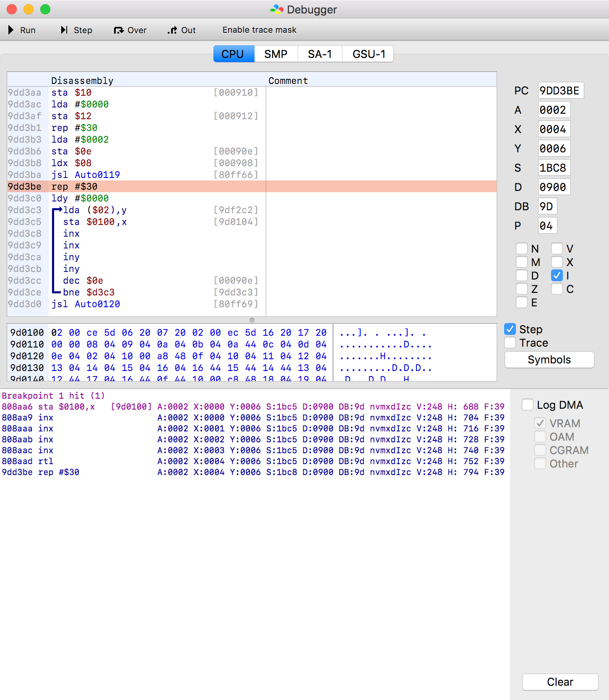Edit the S stack pointer field
This screenshot has height=700, width=609.
[x=554, y=168]
